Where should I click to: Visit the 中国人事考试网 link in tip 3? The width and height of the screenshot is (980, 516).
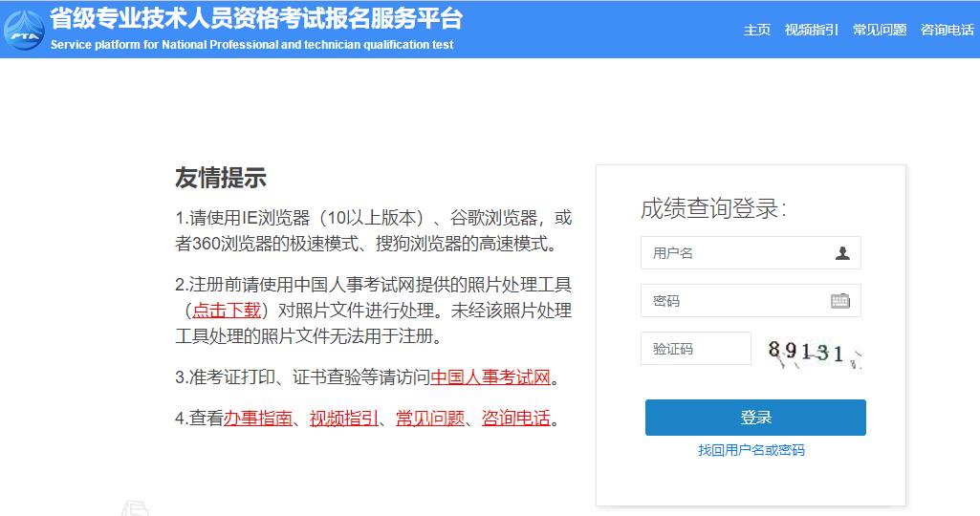[490, 376]
